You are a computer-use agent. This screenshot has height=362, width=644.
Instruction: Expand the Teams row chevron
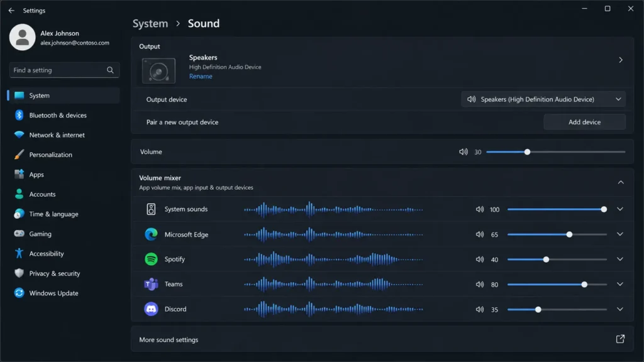click(x=619, y=285)
